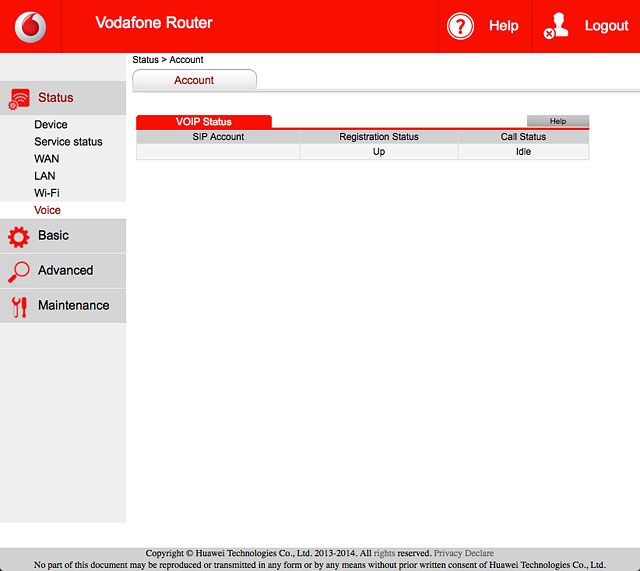
Task: Expand the Maintenance menu section
Action: pos(63,306)
